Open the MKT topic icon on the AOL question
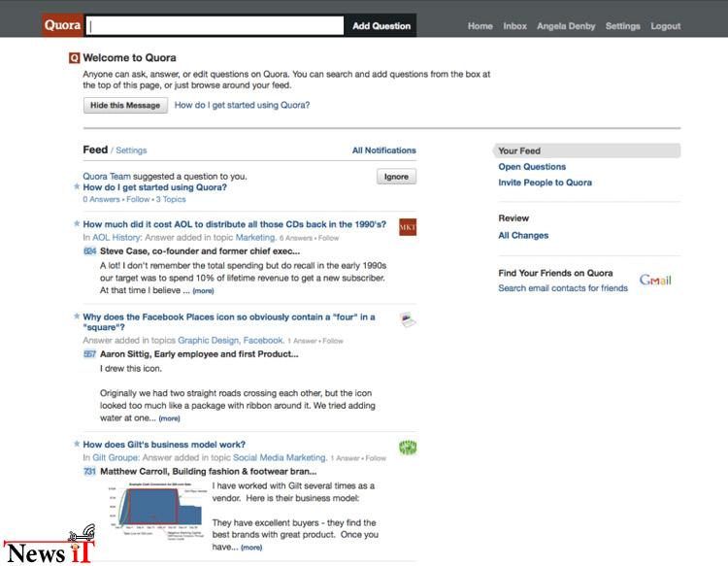This screenshot has width=728, height=566. (x=408, y=227)
